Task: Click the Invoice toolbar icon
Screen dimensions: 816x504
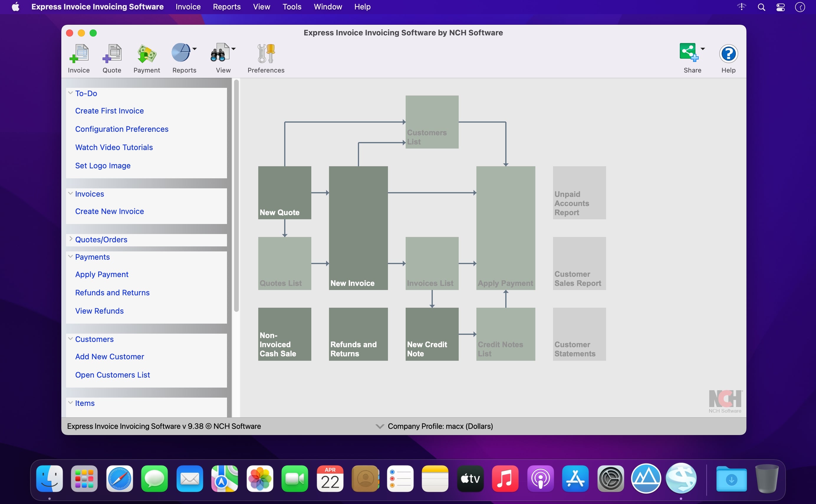Action: click(x=79, y=53)
